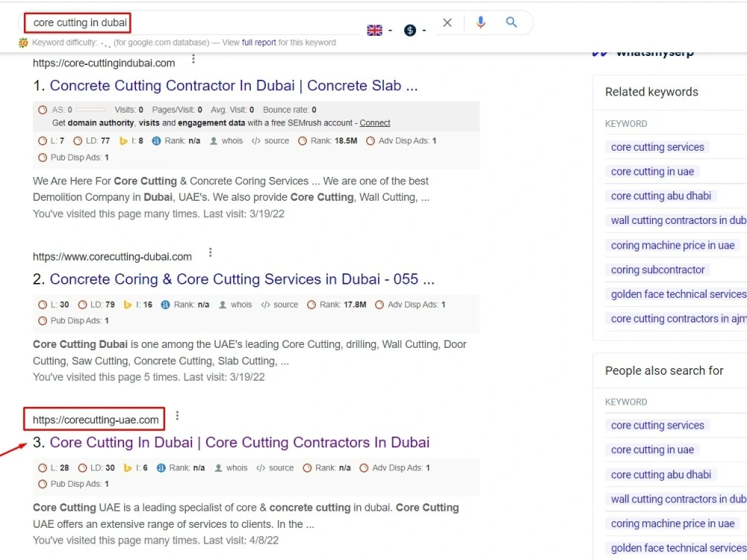Select core cutting services under People also search for
Viewport: 747px width, 560px height.
(x=657, y=426)
